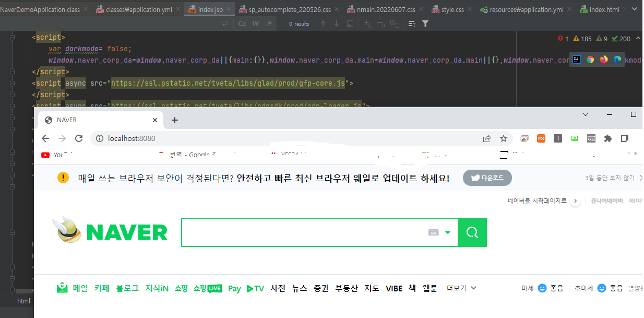
Task: Open page in Firefox from editor popup
Action: tap(604, 60)
